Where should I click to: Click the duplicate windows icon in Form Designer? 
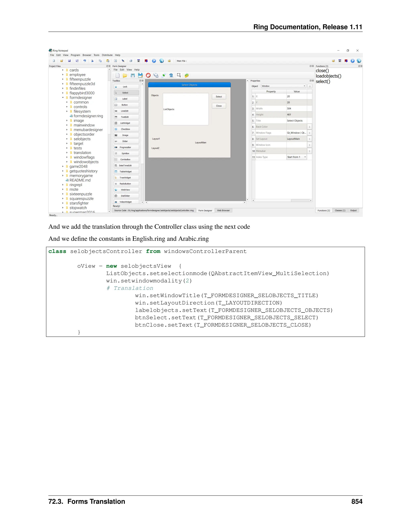tap(156, 75)
